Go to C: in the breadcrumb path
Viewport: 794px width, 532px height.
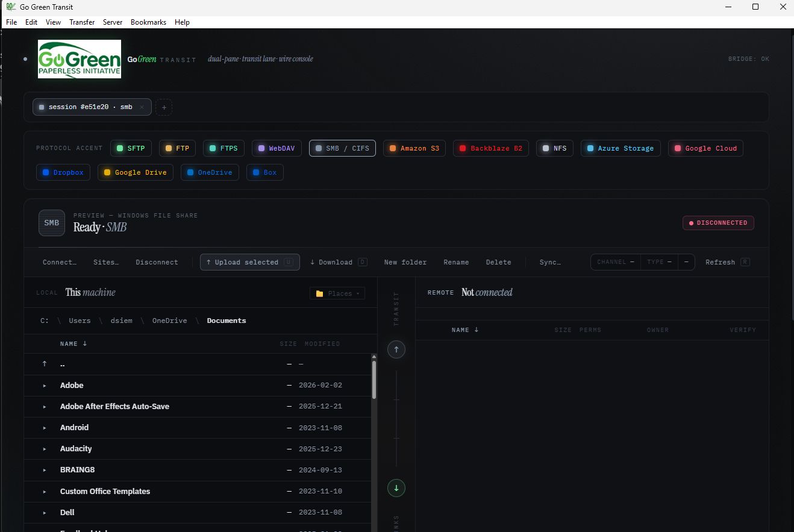[45, 321]
